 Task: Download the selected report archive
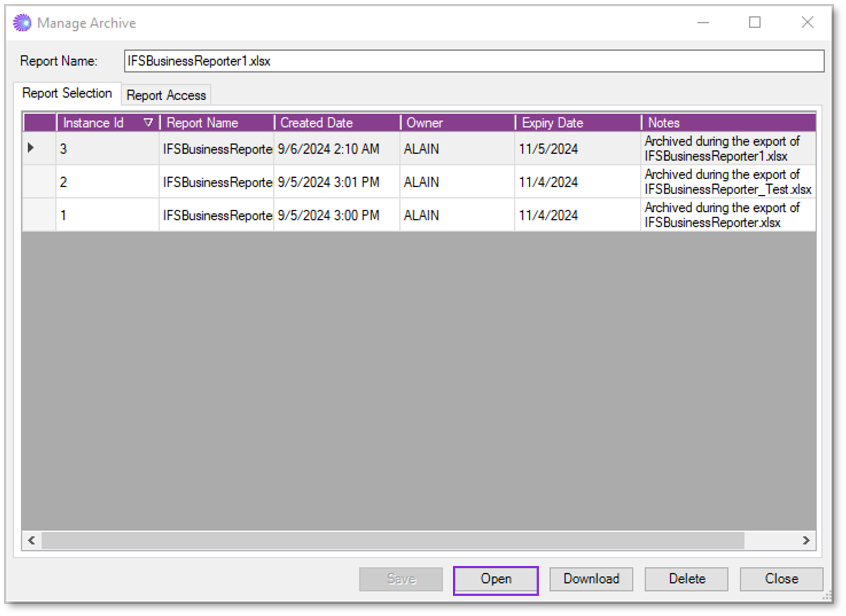coord(591,579)
